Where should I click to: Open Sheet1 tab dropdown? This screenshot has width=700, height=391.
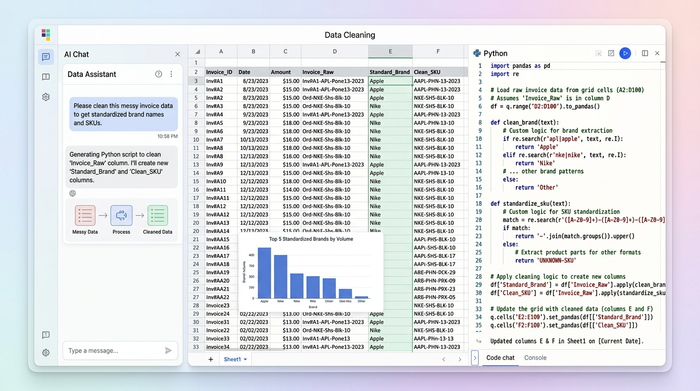(245, 359)
